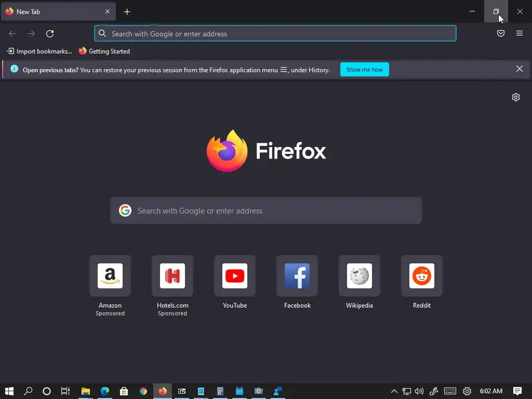Viewport: 532px width, 399px height.
Task: Open the Action Center notifications
Action: pyautogui.click(x=517, y=391)
